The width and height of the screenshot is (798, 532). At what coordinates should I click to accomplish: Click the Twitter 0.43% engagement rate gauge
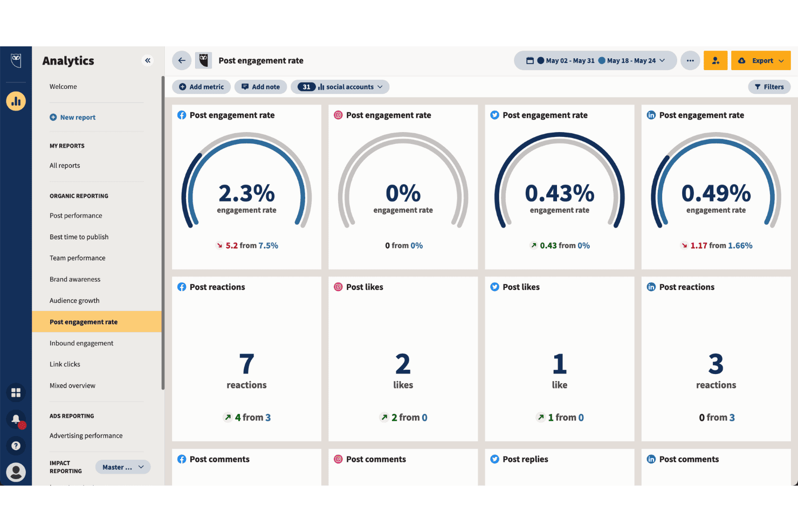pyautogui.click(x=560, y=181)
